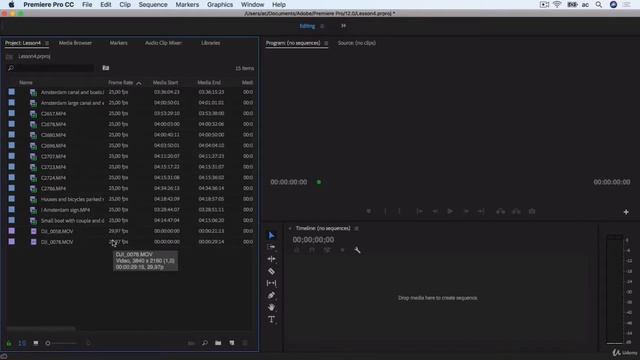Open the Window menu
This screenshot has width=640, height=360.
(252, 4)
